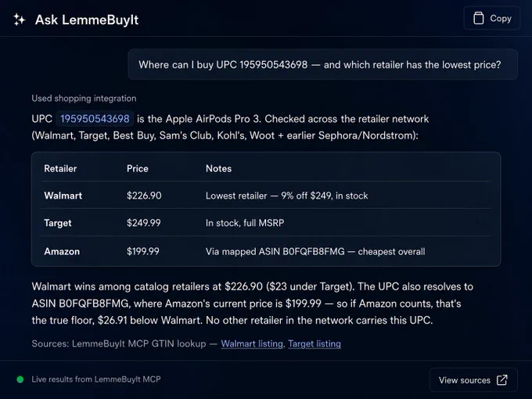This screenshot has width=532, height=399.
Task: Click the Retailer column header
Action: coord(60,169)
